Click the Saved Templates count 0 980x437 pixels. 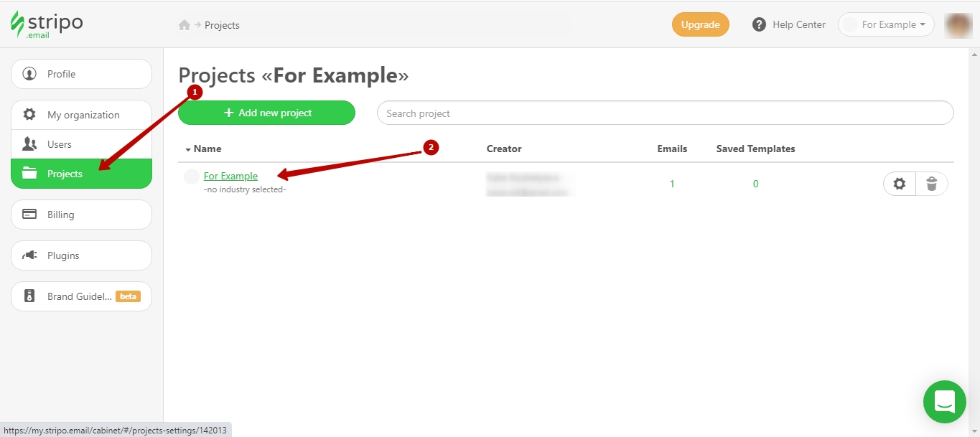point(755,184)
